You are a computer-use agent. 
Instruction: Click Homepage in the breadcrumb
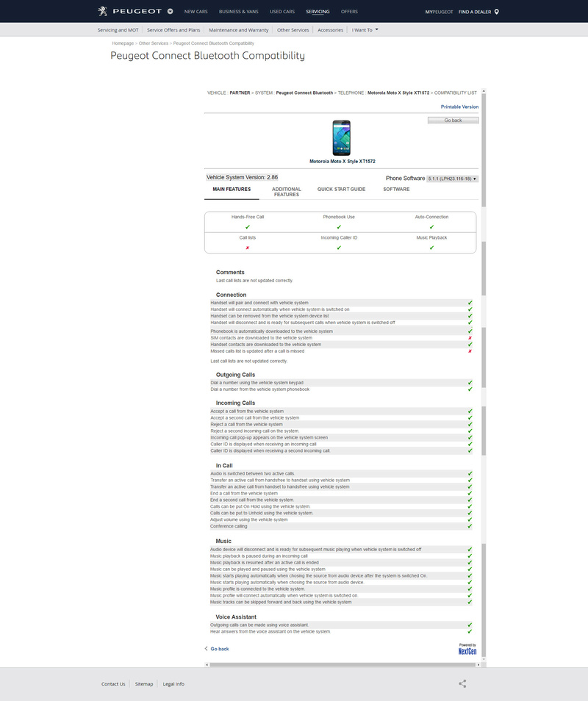[123, 43]
